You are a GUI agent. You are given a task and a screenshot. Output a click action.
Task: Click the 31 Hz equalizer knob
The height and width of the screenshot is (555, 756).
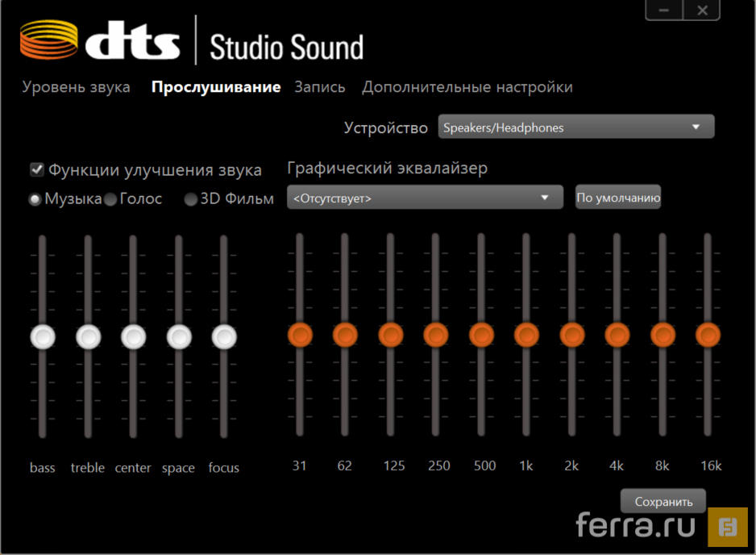[300, 335]
